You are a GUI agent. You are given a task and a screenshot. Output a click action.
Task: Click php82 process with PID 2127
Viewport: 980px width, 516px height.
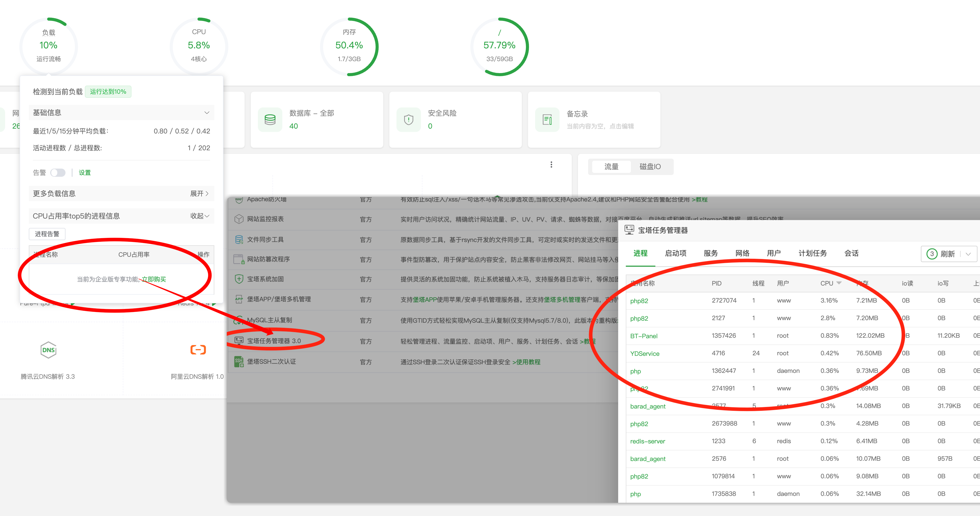pos(639,319)
